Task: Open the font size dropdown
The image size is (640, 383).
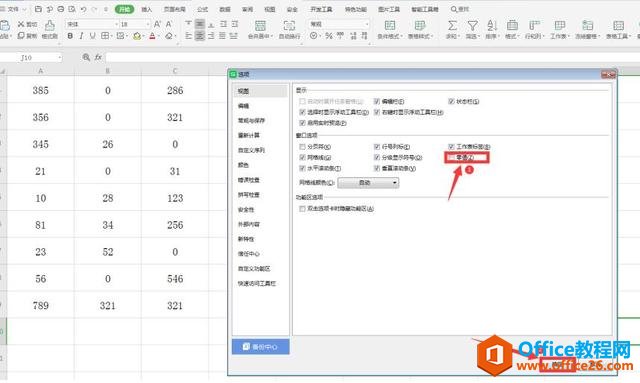Action: [147, 24]
